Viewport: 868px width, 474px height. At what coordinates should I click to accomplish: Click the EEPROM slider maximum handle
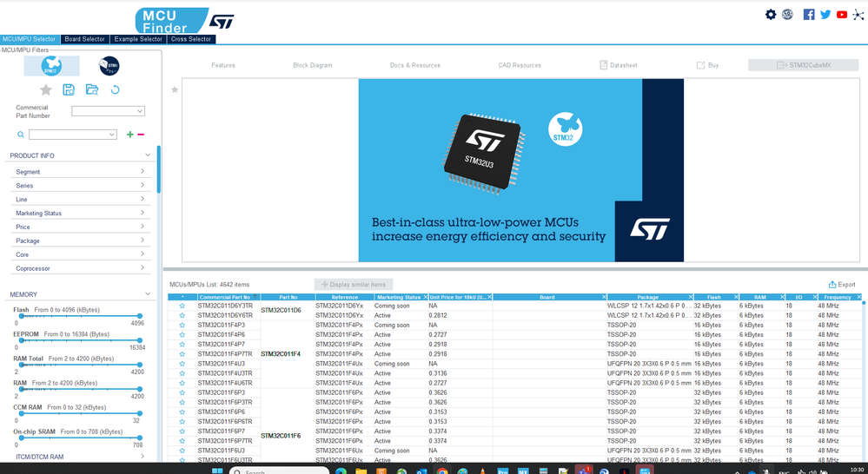140,340
